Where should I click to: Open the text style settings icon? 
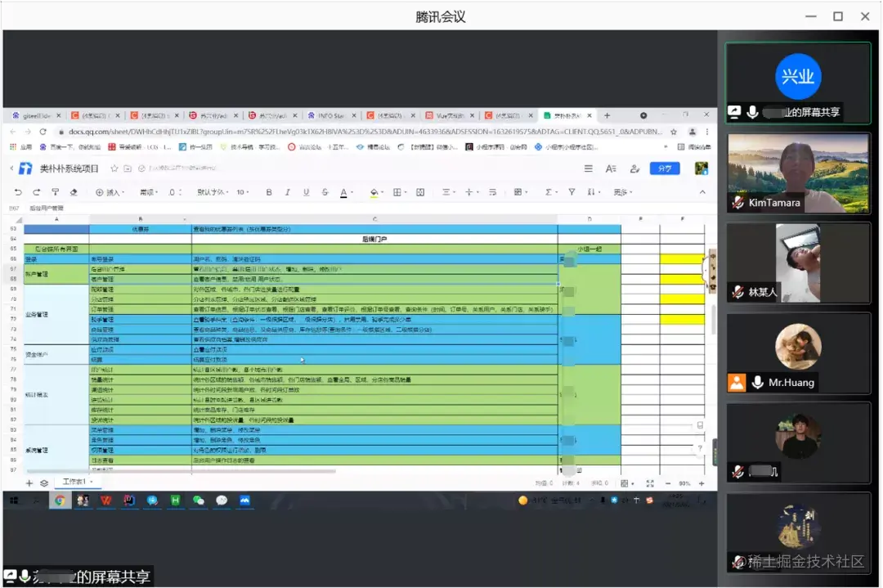tap(611, 168)
